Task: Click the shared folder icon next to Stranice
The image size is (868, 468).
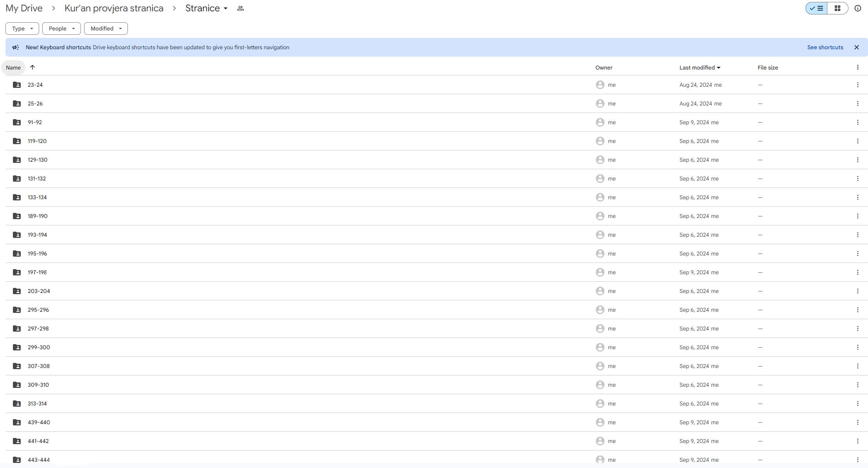Action: [240, 8]
